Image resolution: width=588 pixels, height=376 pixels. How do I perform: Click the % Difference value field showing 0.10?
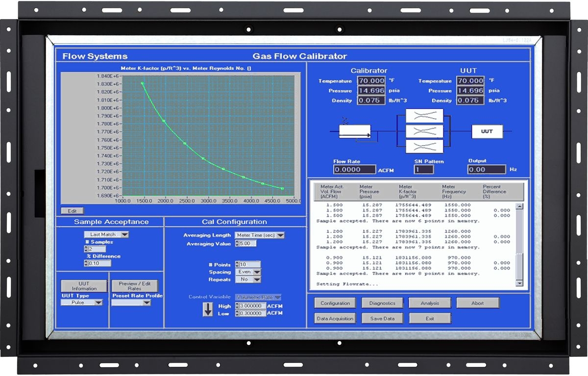(99, 263)
